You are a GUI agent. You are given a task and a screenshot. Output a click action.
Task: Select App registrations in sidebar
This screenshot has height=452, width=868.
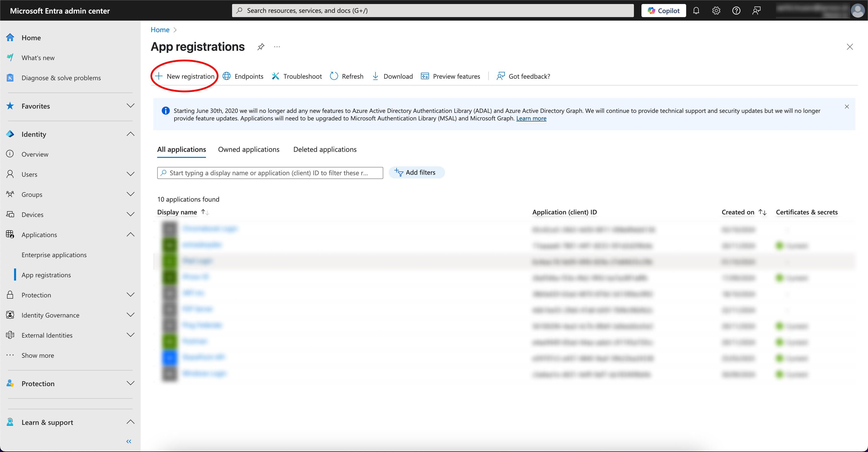pos(46,275)
